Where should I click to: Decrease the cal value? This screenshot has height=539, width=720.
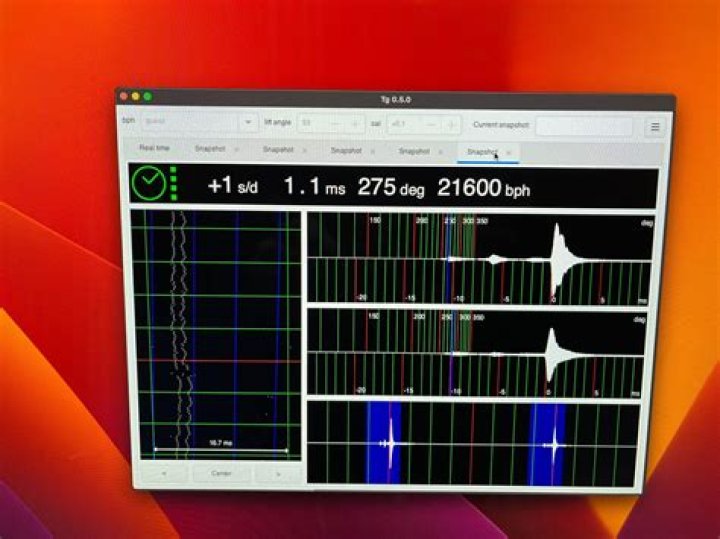click(430, 124)
